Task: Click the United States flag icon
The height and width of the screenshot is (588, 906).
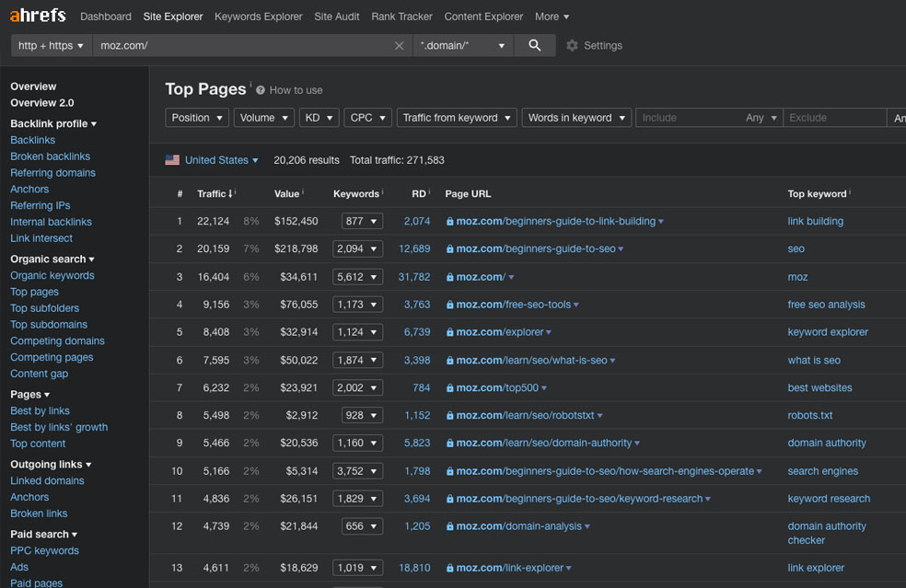Action: (x=172, y=160)
